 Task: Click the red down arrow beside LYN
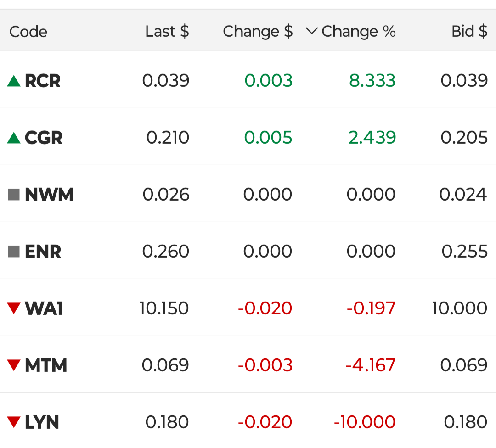coord(14,422)
